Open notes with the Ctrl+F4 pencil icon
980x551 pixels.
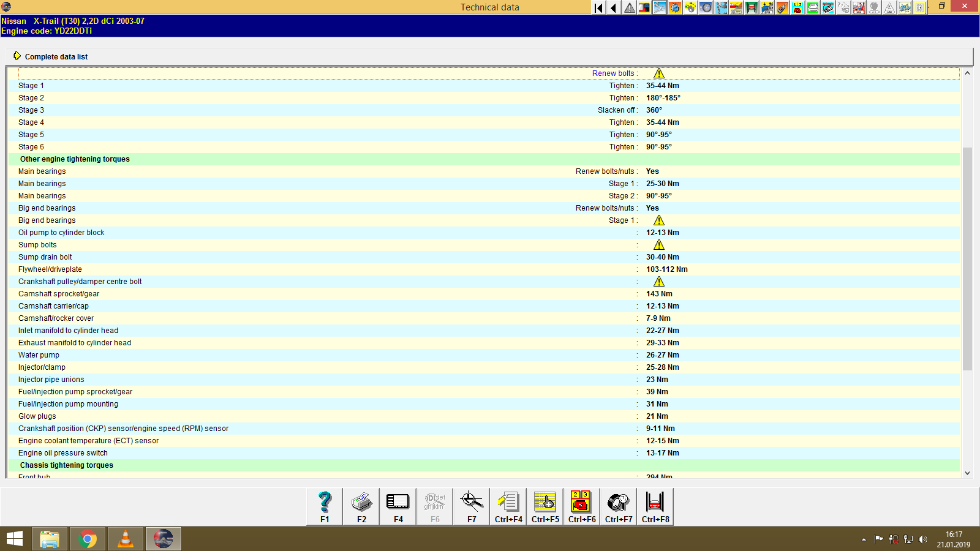click(x=508, y=506)
